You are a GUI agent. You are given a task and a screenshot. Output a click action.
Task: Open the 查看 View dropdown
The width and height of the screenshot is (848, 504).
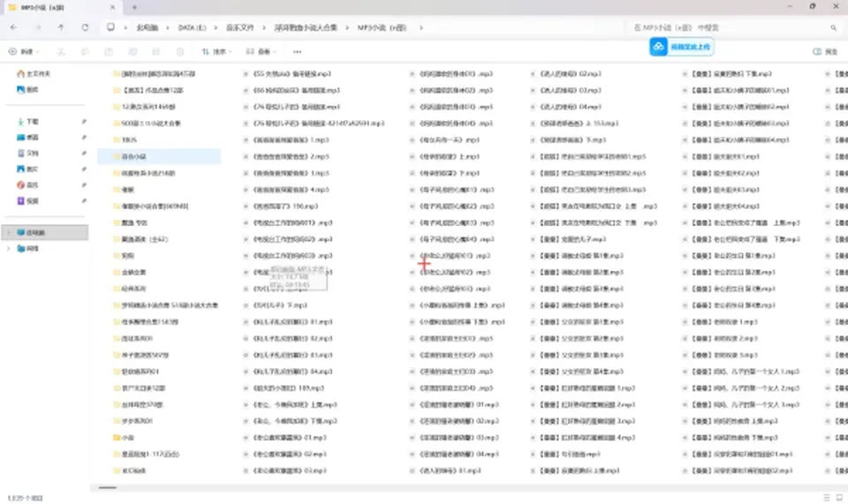261,52
